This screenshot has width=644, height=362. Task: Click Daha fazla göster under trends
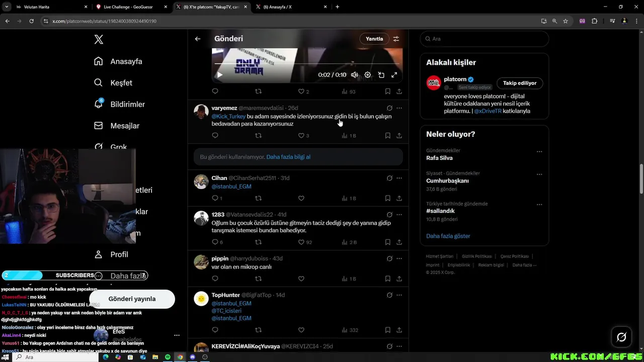448,236
